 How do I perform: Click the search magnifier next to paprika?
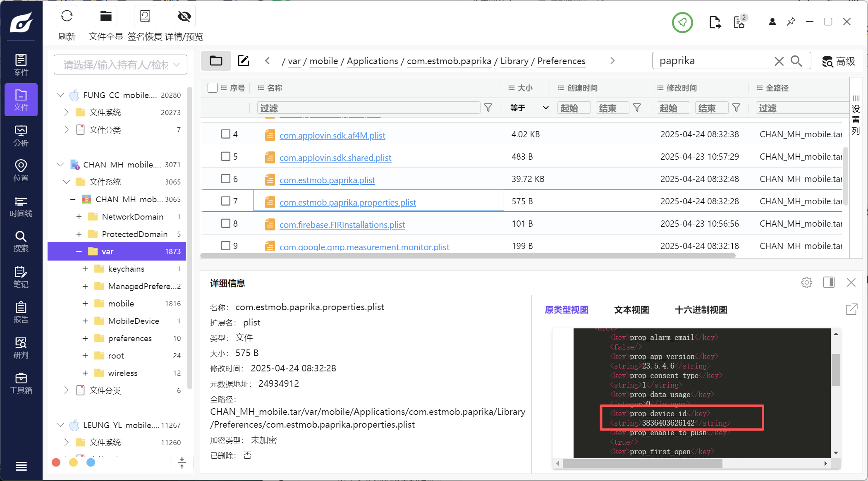796,61
